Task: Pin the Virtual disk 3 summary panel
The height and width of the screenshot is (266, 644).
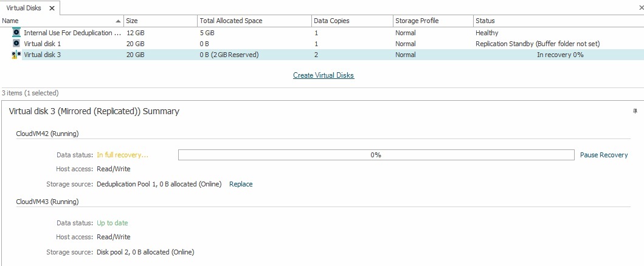Action: [635, 111]
